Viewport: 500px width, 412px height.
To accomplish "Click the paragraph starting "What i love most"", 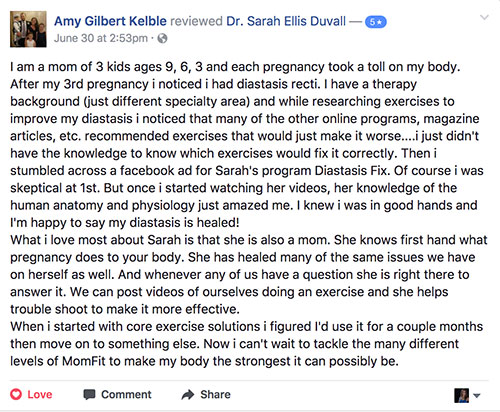I will [248, 274].
